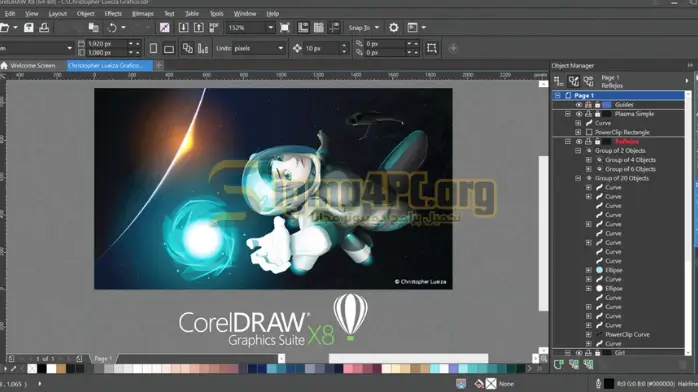Open the Window menu
The width and height of the screenshot is (698, 392).
[x=245, y=14]
